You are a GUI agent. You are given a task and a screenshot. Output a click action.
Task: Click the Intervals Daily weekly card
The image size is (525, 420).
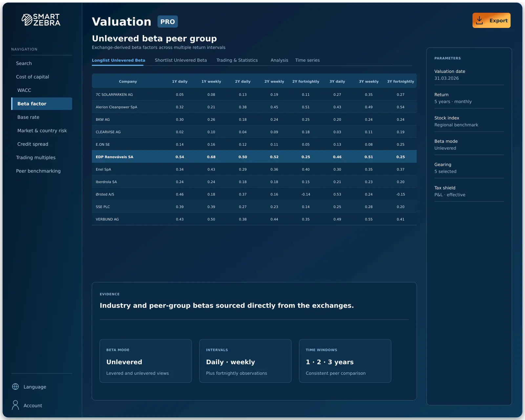tap(245, 361)
